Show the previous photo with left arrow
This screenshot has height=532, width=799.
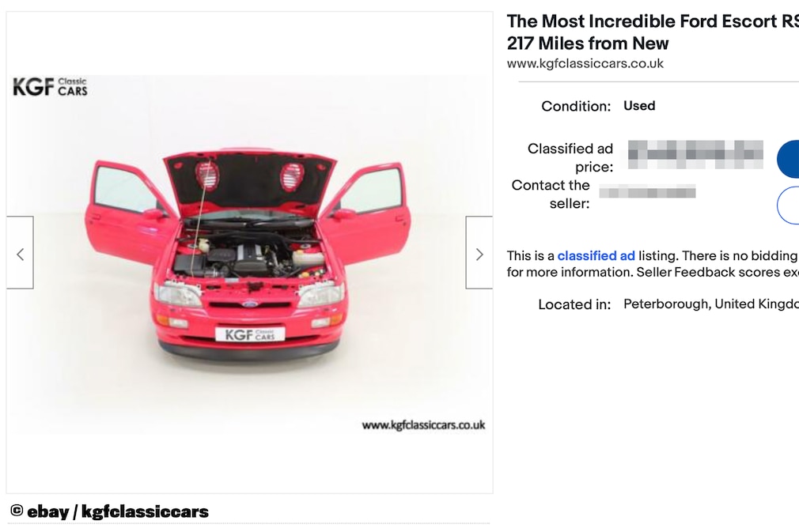pyautogui.click(x=20, y=252)
